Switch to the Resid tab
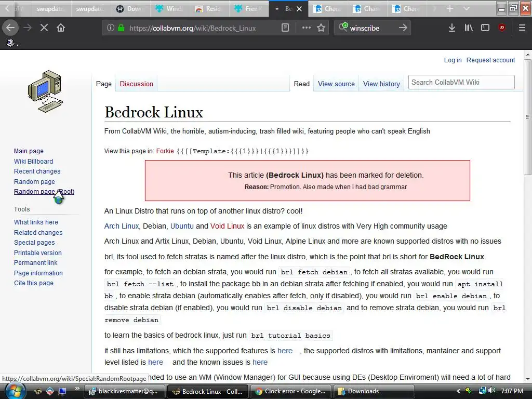Screen dimensions: 532x399 click(209, 9)
